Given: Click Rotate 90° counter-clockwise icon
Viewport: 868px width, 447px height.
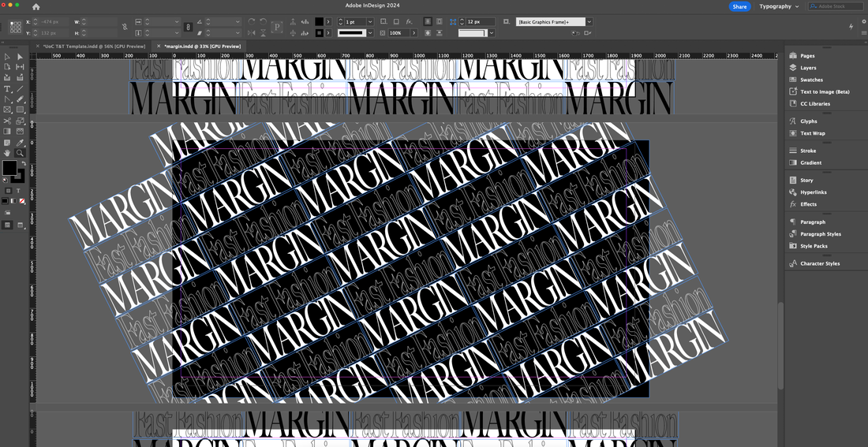Looking at the screenshot, I should click(x=263, y=21).
